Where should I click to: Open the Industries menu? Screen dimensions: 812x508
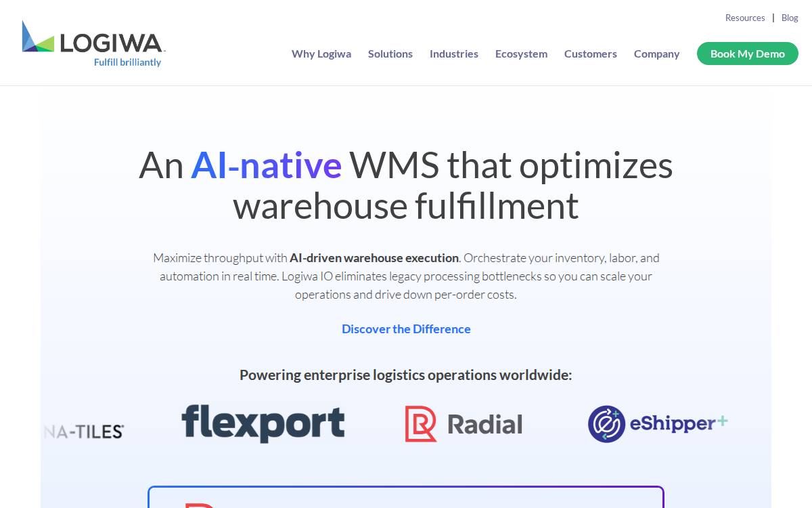454,54
